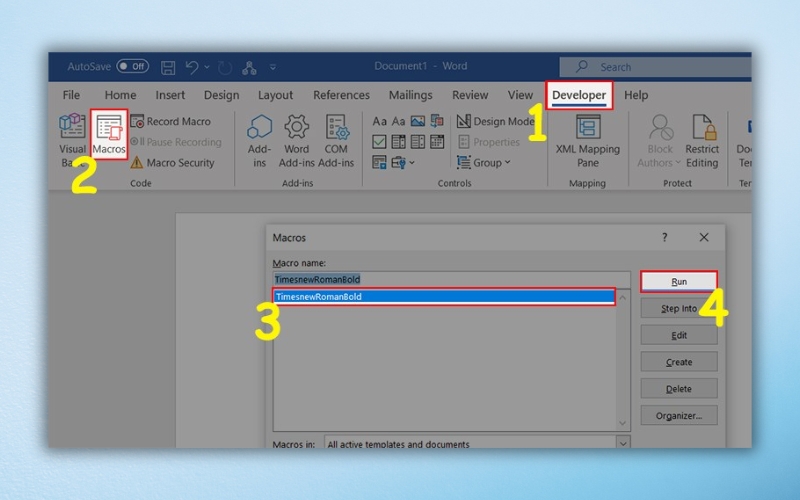Start Record Macro
This screenshot has width=800, height=500.
(x=170, y=121)
